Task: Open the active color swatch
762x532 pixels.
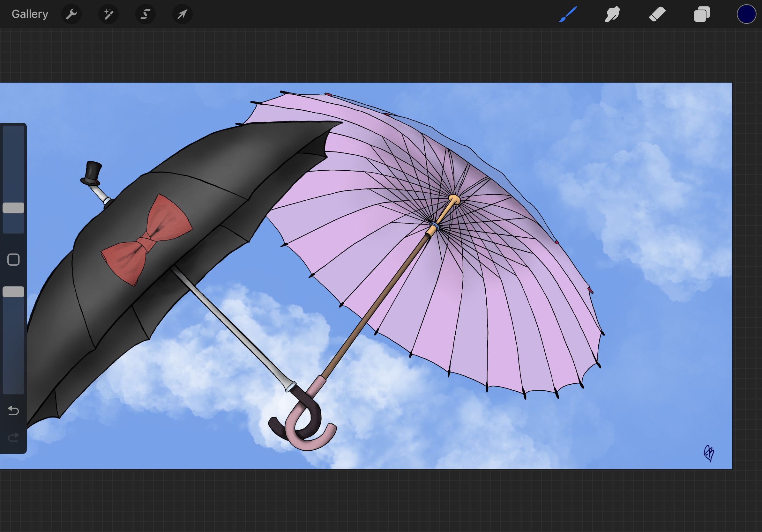Action: (746, 14)
